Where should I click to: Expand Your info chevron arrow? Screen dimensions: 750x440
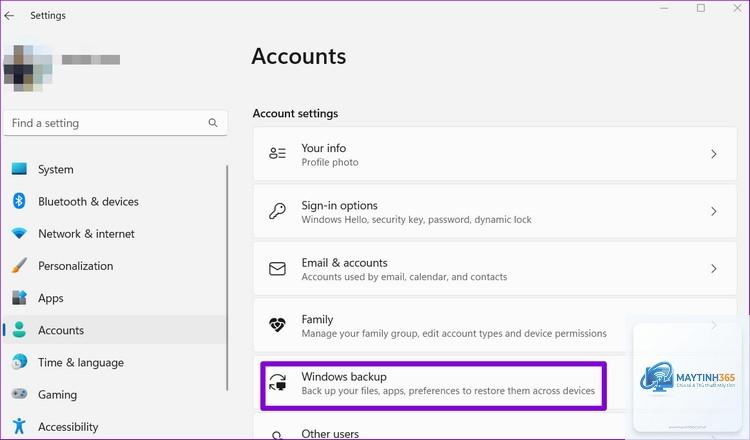coord(714,154)
